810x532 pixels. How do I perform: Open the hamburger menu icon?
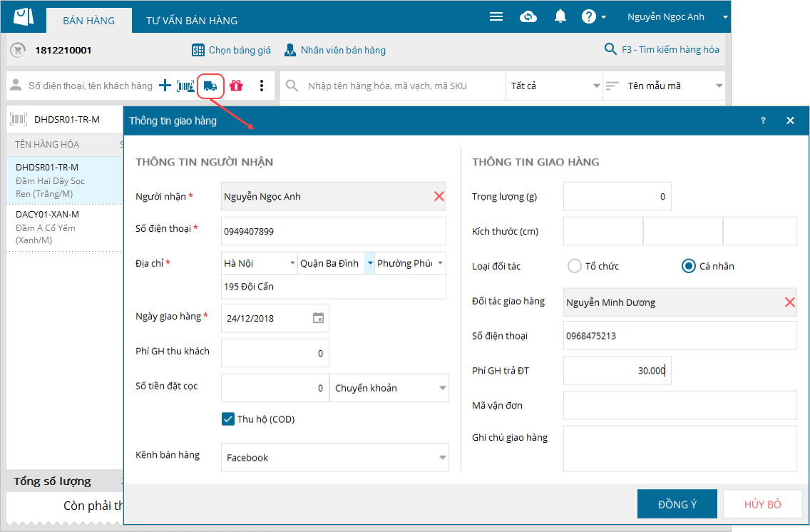click(x=496, y=17)
